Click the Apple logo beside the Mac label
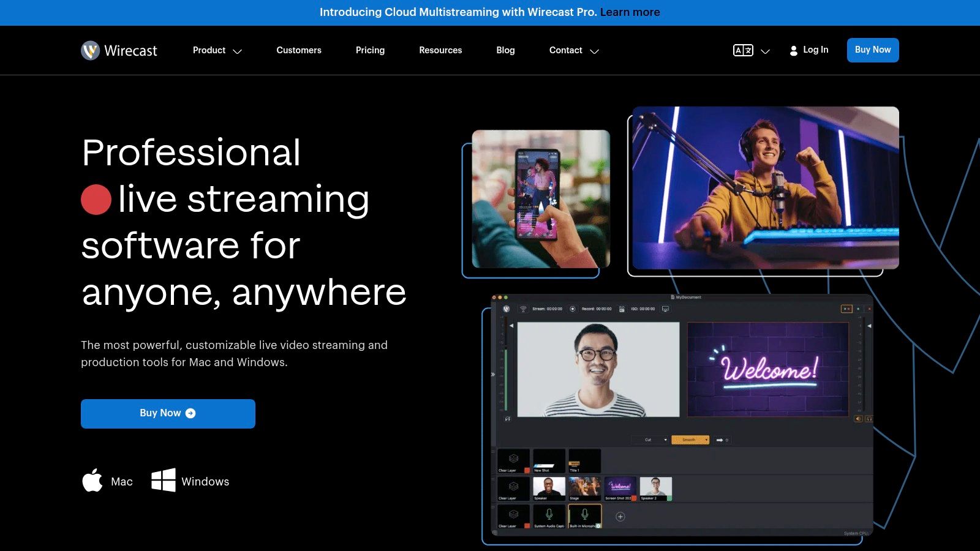The image size is (980, 551). tap(92, 481)
